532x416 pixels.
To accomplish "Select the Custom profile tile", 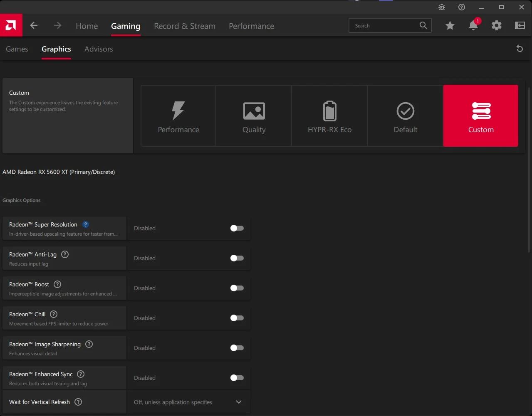I will coord(481,116).
